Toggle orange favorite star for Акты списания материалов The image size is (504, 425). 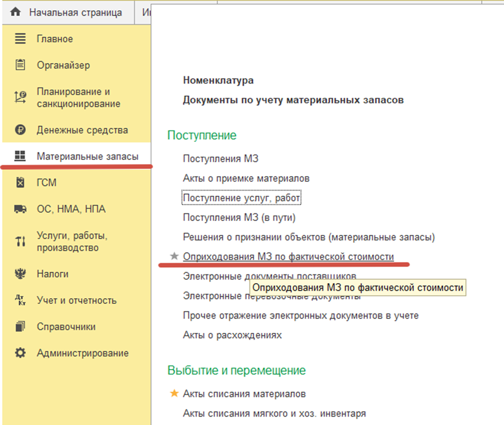coord(174,393)
